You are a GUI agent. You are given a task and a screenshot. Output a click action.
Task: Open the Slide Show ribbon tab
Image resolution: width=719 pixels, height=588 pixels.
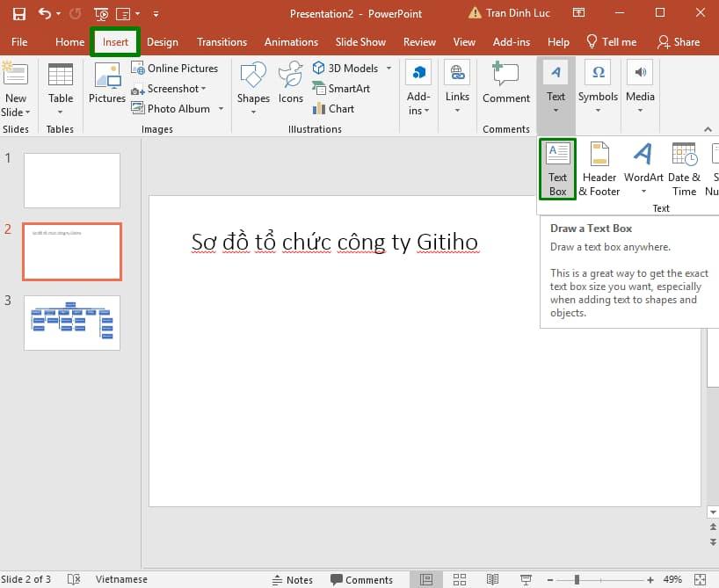[360, 41]
